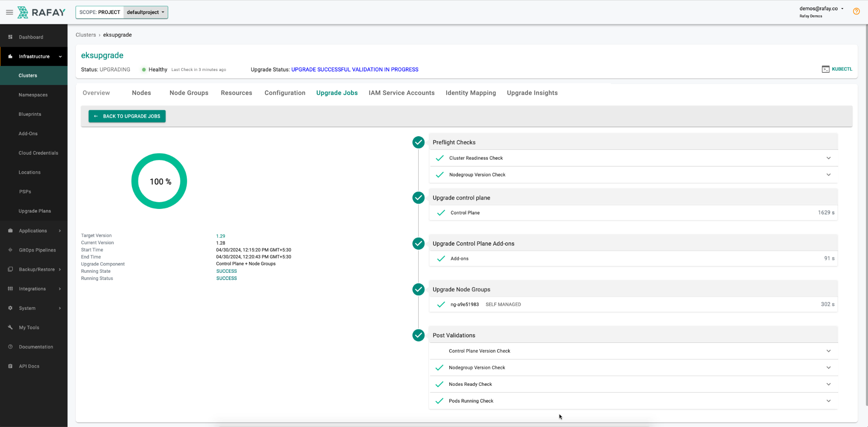This screenshot has width=868, height=427.
Task: Click the Applications sidebar icon
Action: tap(10, 231)
